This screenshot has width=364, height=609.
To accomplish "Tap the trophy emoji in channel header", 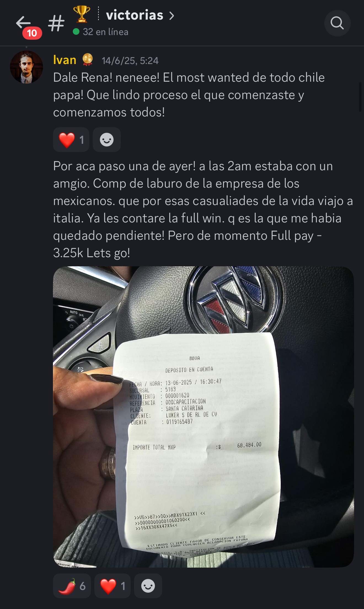I will (82, 14).
